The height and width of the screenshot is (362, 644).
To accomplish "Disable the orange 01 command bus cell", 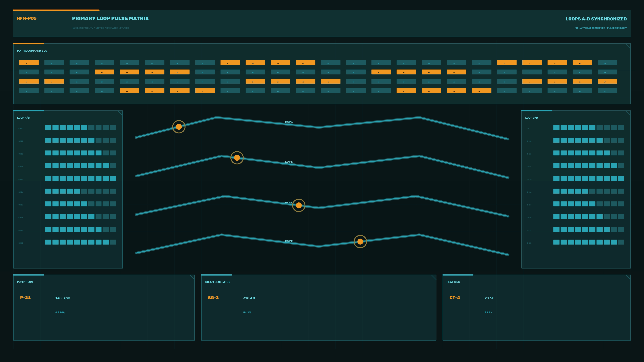I will [54, 81].
